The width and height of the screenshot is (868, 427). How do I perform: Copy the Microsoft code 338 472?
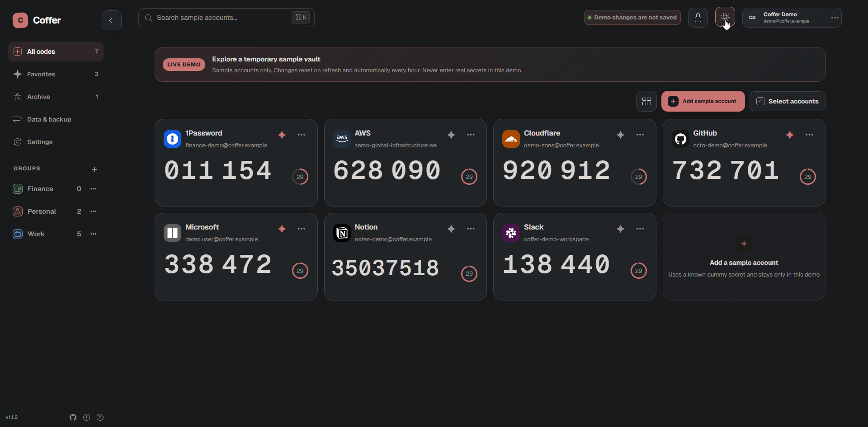[x=218, y=265]
